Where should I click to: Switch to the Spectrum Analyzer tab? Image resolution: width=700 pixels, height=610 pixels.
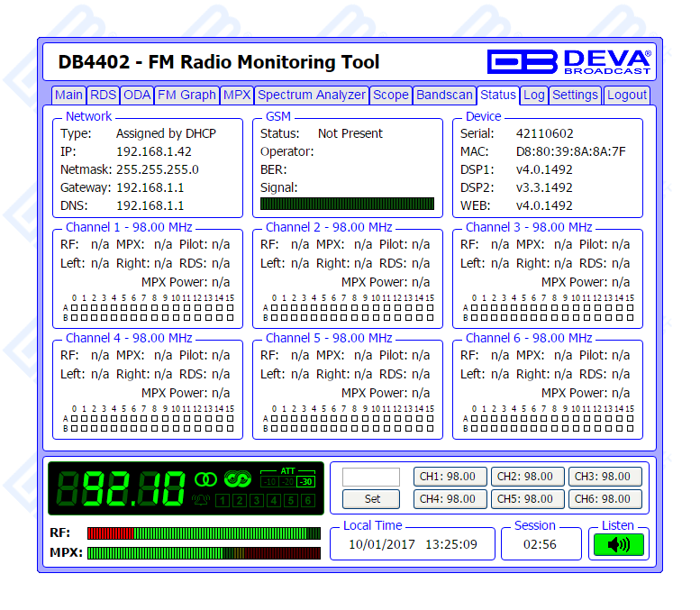tap(312, 95)
